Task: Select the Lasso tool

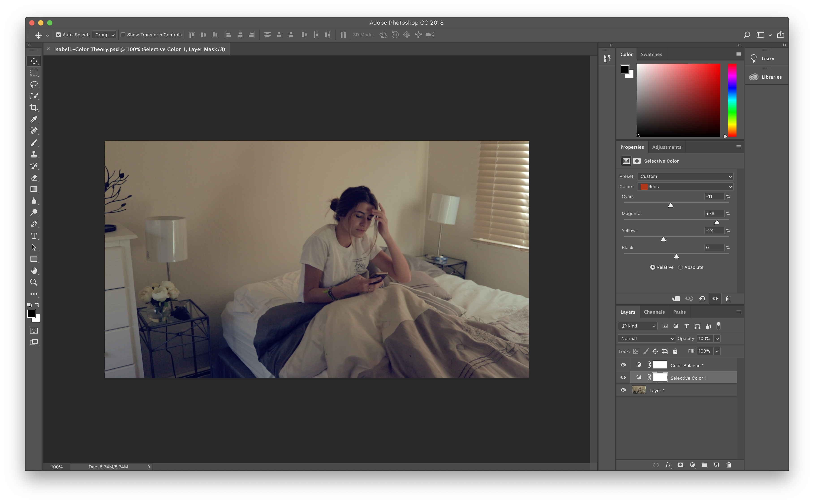Action: (x=34, y=84)
